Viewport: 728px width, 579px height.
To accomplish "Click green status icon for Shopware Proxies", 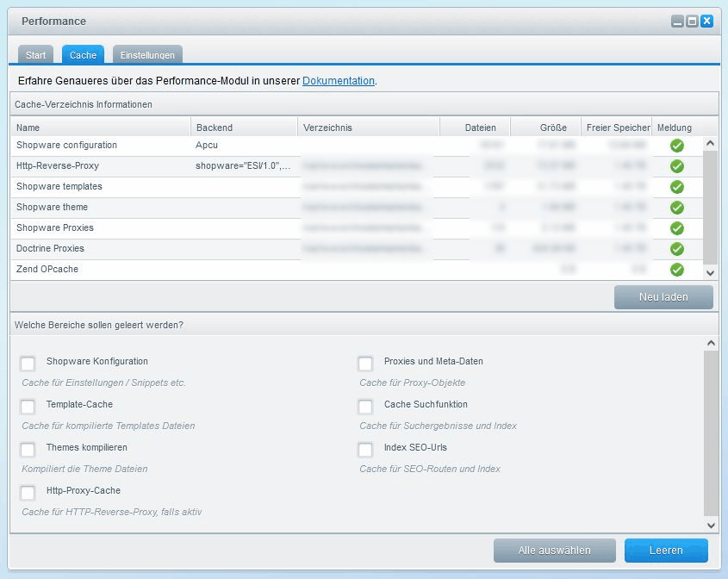I will coord(677,228).
